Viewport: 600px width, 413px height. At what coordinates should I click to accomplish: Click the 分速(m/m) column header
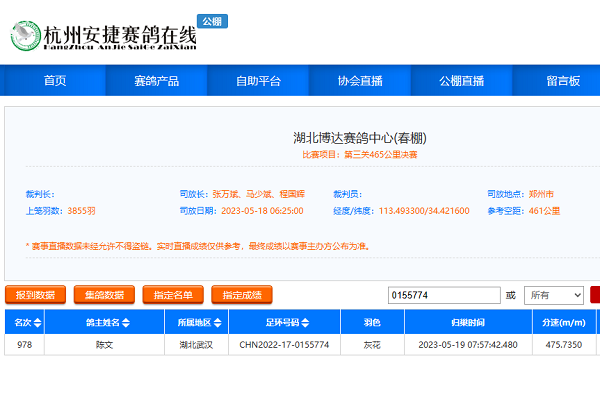[x=564, y=323]
